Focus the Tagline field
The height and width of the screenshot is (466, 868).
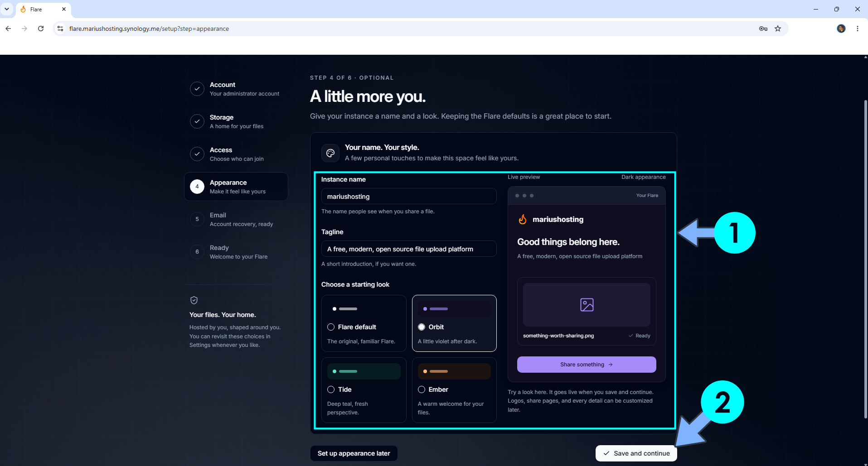[x=409, y=249]
